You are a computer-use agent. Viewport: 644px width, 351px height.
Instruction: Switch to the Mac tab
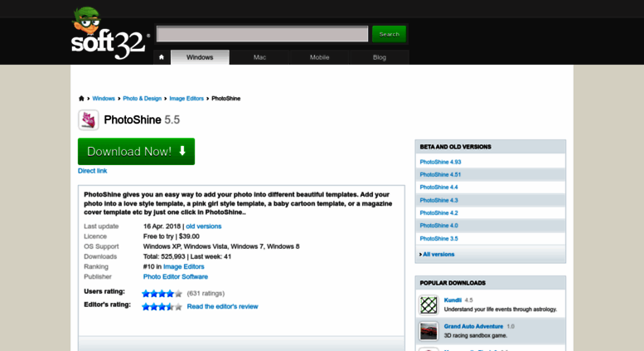coord(259,57)
